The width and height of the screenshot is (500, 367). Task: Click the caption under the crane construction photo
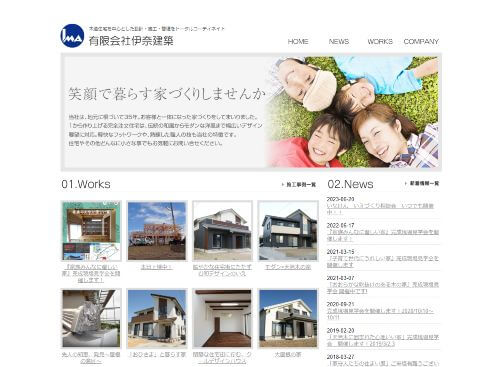tap(156, 267)
